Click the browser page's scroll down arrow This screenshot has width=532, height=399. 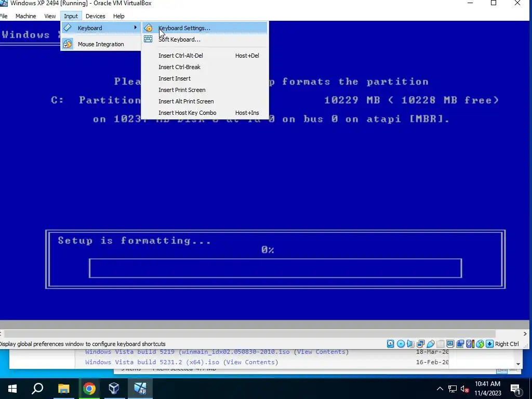[518, 364]
